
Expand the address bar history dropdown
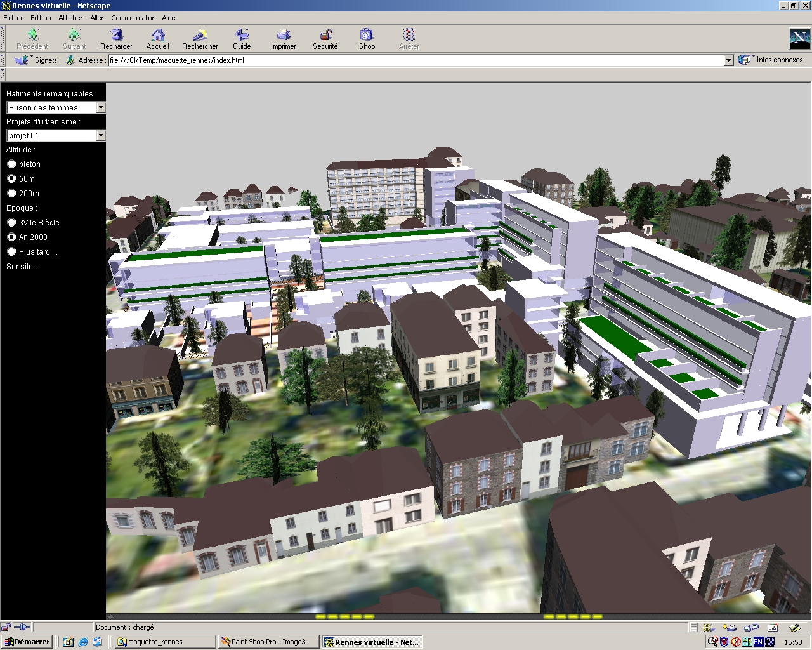(728, 60)
